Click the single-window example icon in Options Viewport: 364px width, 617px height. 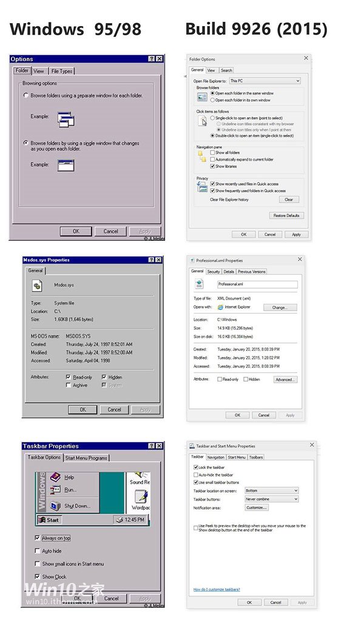click(66, 165)
